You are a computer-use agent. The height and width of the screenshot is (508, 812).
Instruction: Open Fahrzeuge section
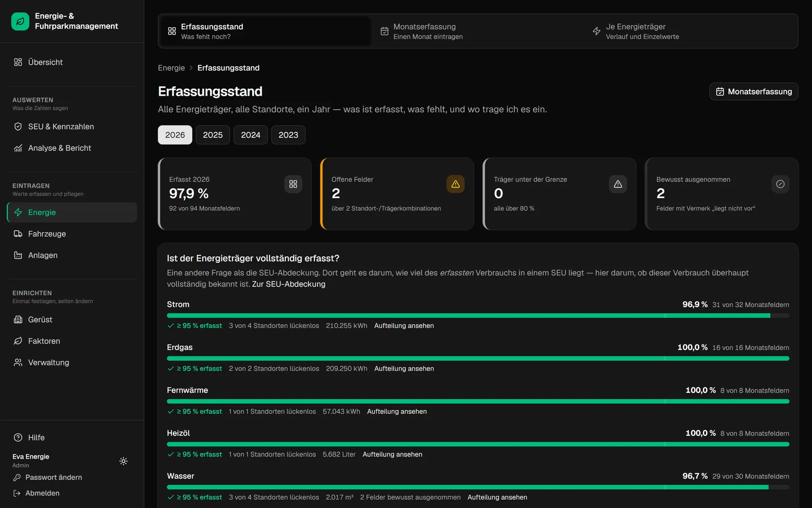point(72,234)
